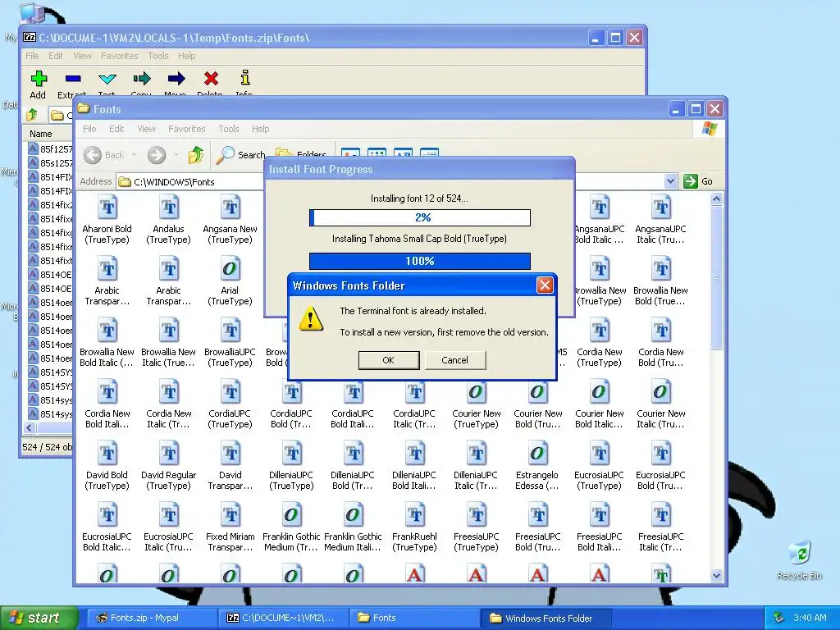Click 7-Zip horizontal scroll left arrow
Image resolution: width=840 pixels, height=630 pixels.
(x=30, y=427)
